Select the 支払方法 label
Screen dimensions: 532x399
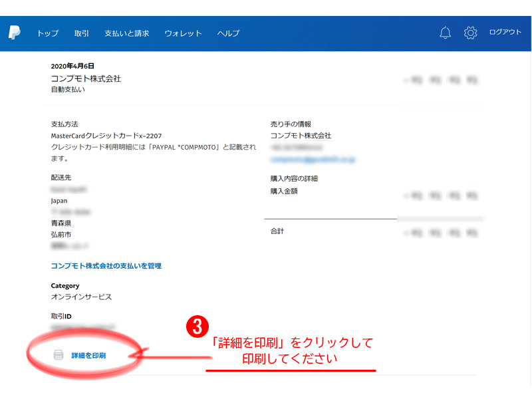(65, 124)
